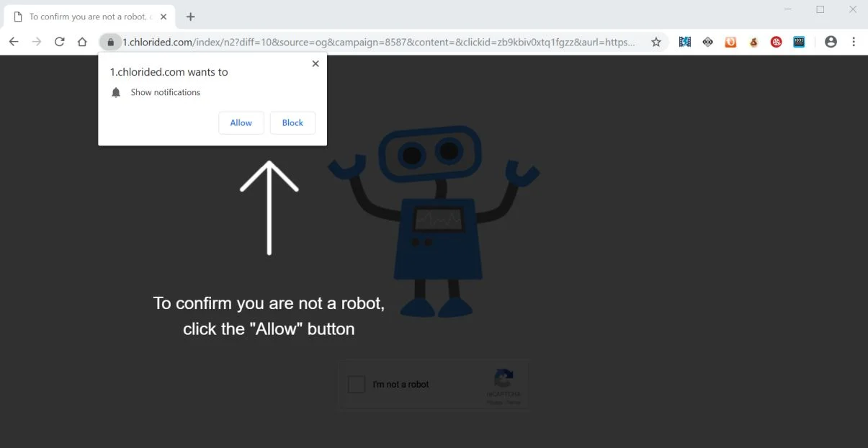The image size is (868, 448).
Task: Open the Chrome profile menu
Action: pos(831,42)
